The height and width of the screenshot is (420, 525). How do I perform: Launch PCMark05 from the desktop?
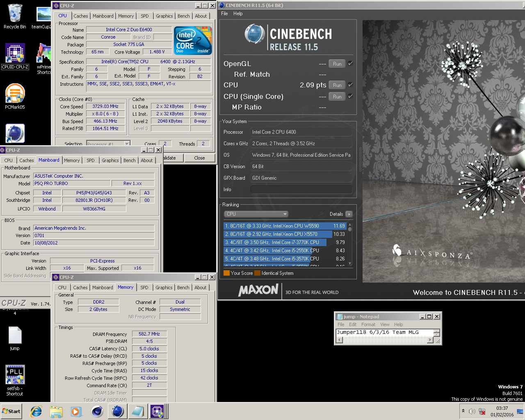(x=15, y=96)
